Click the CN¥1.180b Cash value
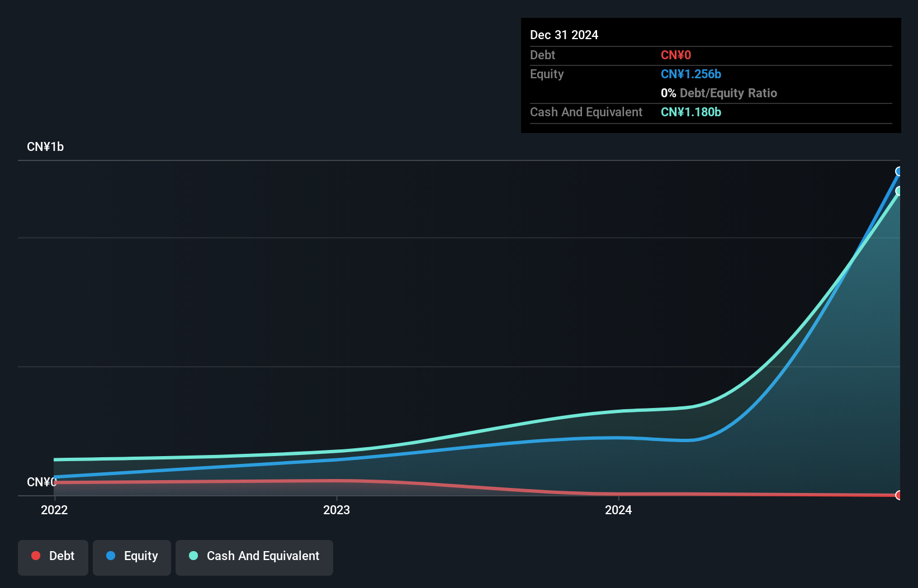 (691, 112)
